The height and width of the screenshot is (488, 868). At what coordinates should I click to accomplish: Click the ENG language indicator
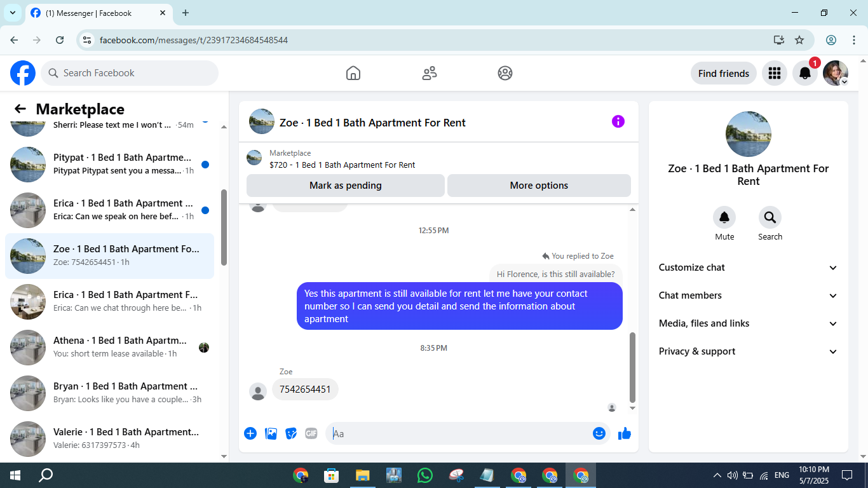782,475
